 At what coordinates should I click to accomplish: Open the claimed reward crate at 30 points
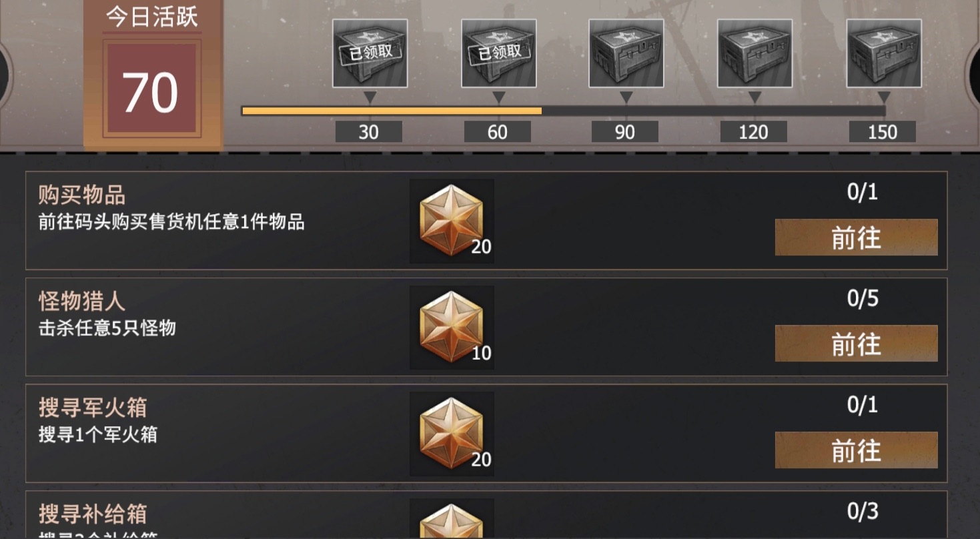[370, 53]
